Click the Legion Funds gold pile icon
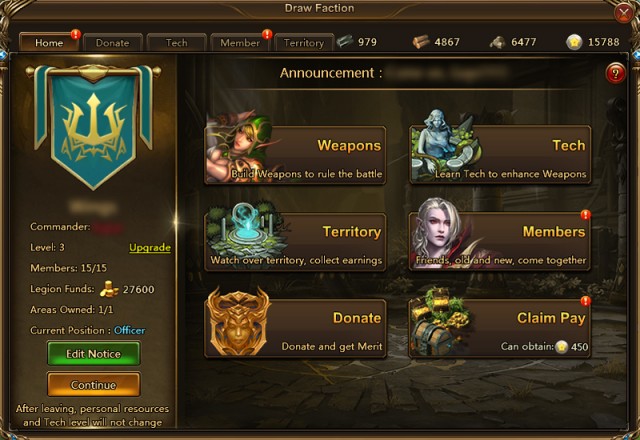The width and height of the screenshot is (640, 440). pos(109,289)
